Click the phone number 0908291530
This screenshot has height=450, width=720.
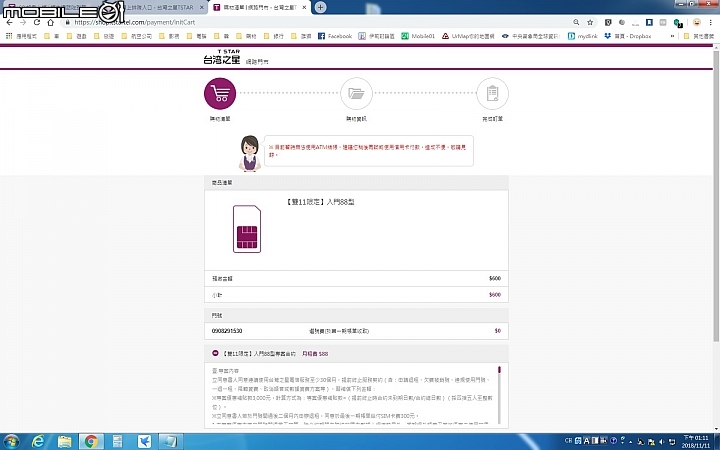pyautogui.click(x=227, y=331)
